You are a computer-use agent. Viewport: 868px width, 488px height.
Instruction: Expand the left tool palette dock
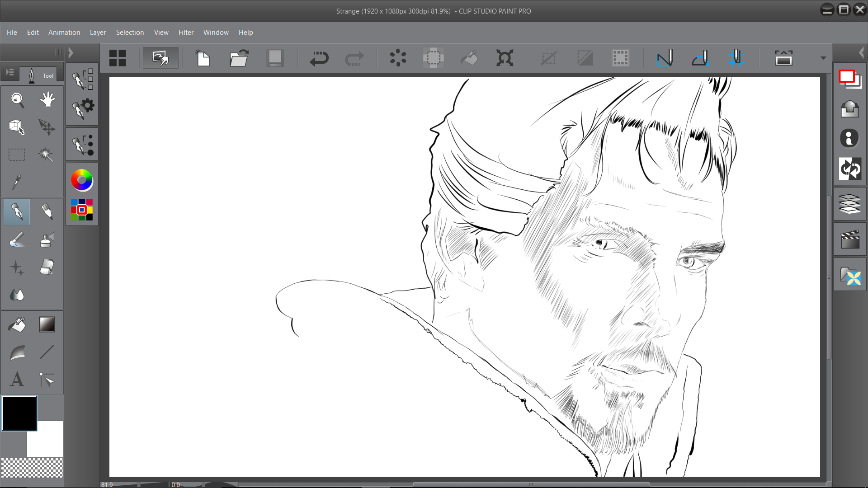71,53
